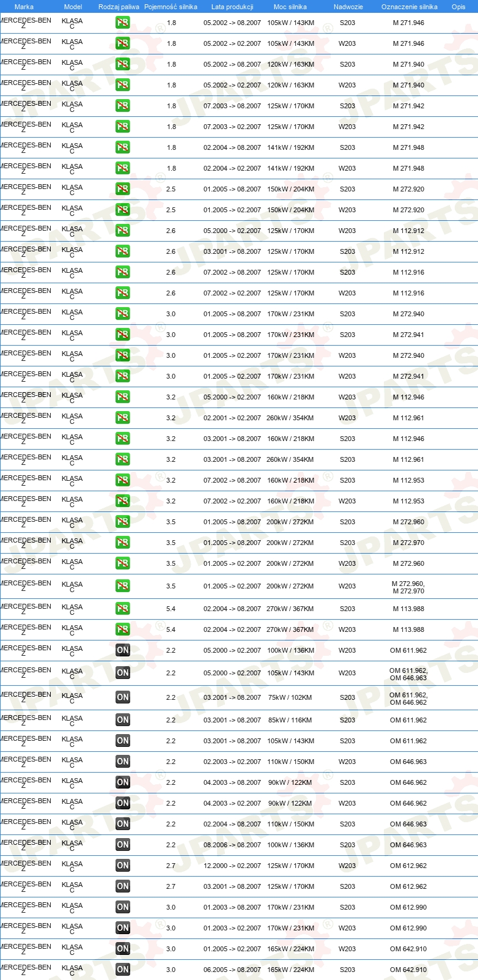The width and height of the screenshot is (478, 980).
Task: Click M 112.912 in the S203 row
Action: coord(408,251)
